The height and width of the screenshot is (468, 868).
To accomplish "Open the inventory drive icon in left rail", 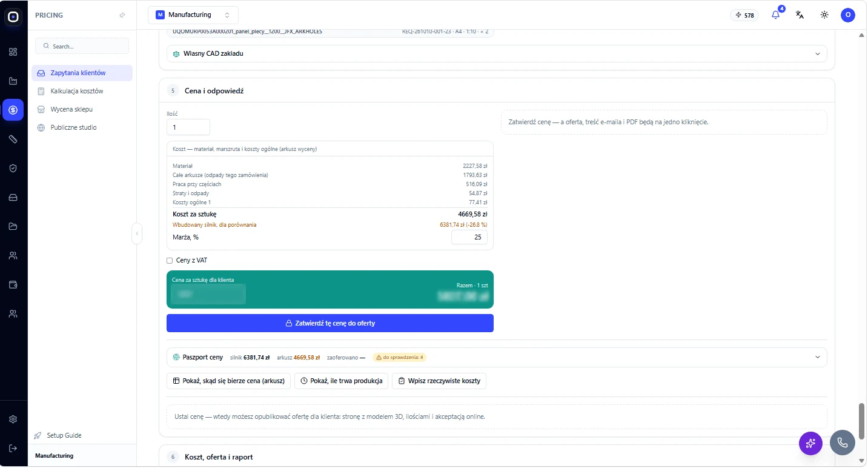I will coord(13,197).
